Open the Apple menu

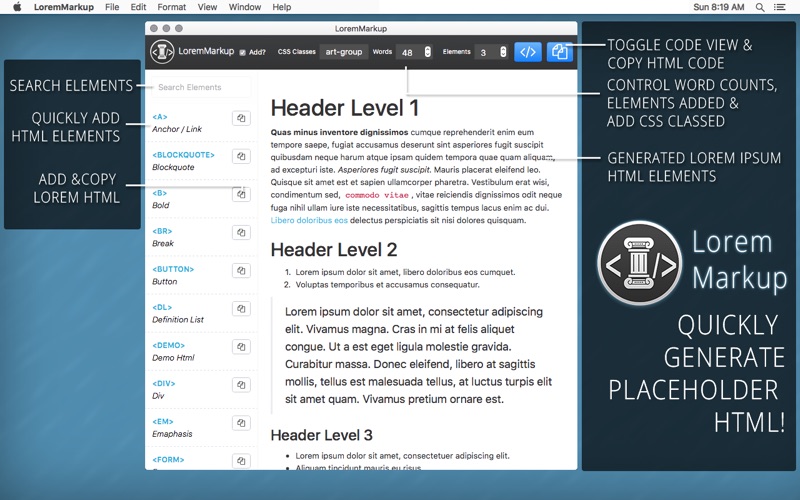click(x=17, y=7)
